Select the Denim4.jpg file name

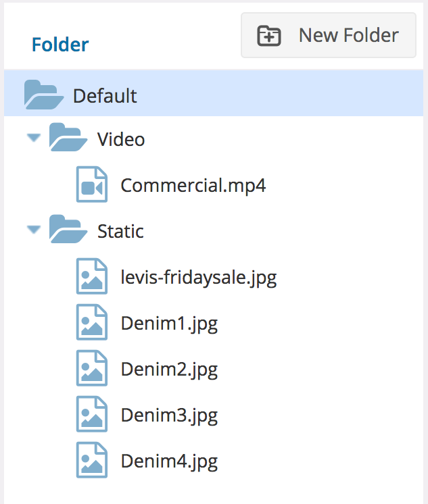click(x=169, y=461)
